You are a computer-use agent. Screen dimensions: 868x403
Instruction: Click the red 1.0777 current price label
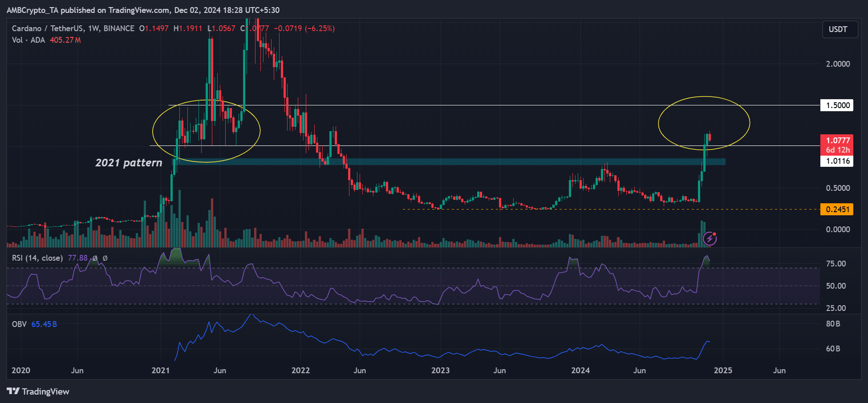click(x=837, y=141)
